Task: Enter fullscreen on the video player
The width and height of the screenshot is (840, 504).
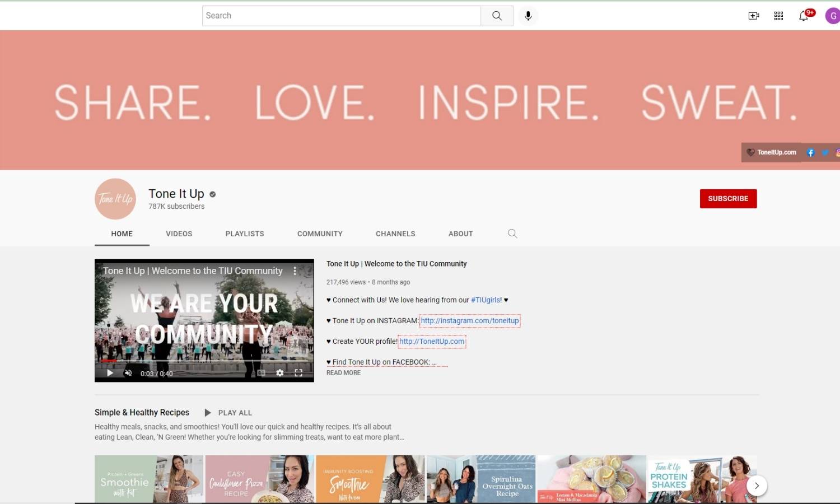Action: tap(298, 373)
